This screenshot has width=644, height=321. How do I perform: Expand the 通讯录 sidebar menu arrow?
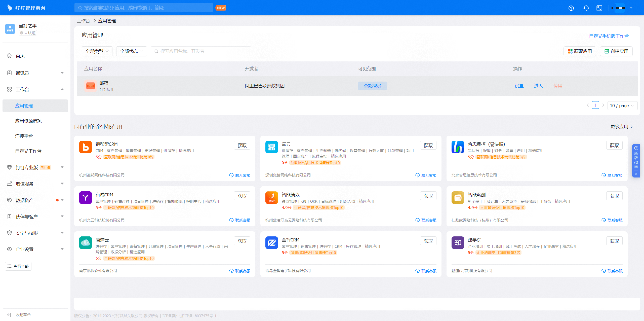62,73
